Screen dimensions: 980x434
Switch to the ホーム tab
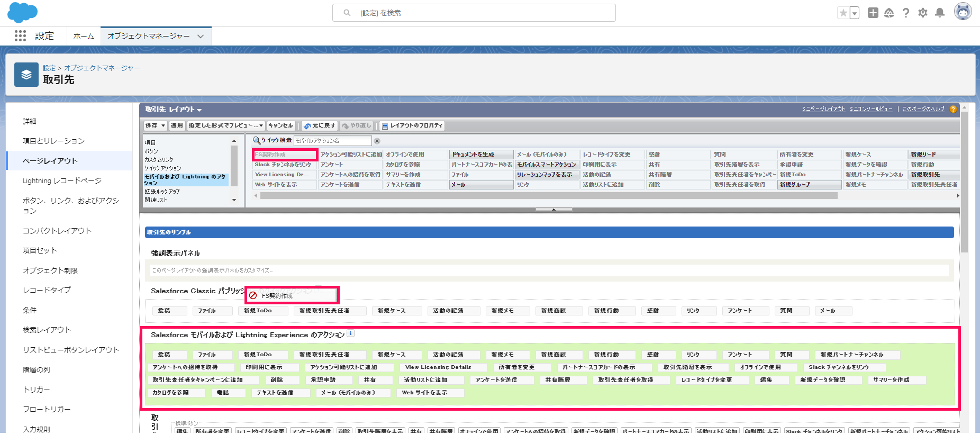click(84, 36)
